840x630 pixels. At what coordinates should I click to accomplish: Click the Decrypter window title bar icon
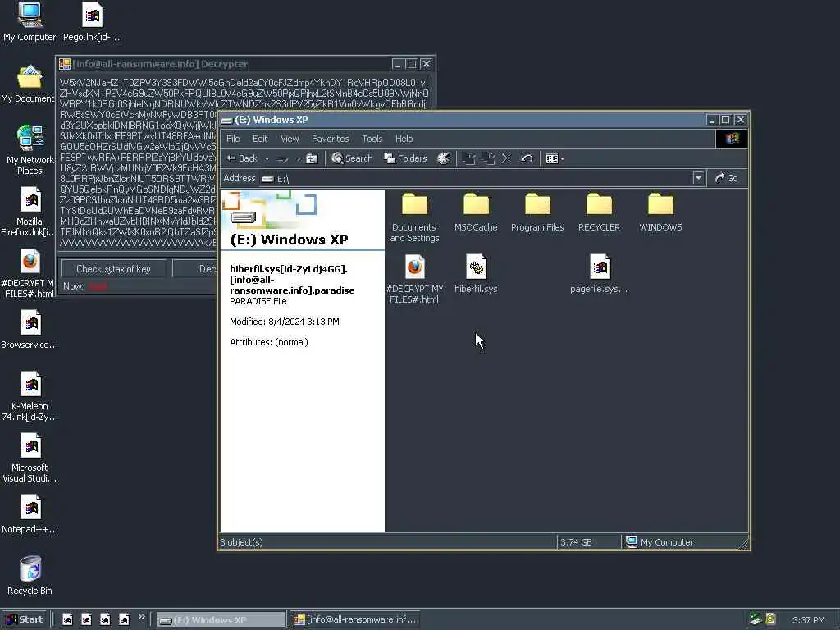65,64
